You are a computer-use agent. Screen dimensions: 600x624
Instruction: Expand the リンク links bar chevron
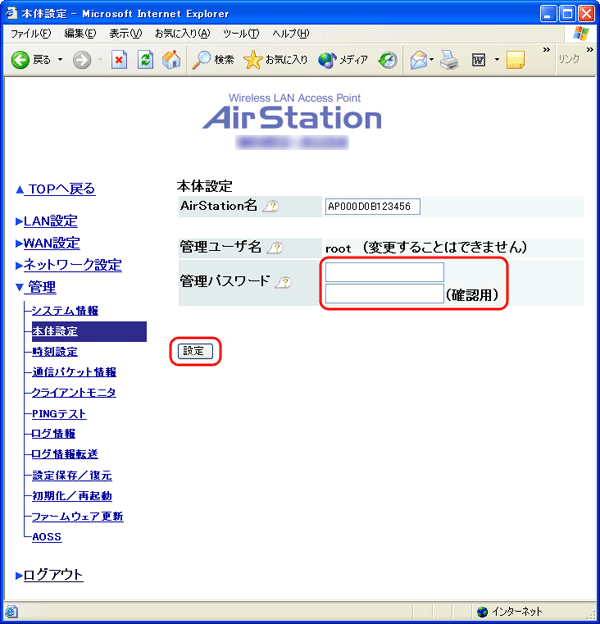click(590, 50)
